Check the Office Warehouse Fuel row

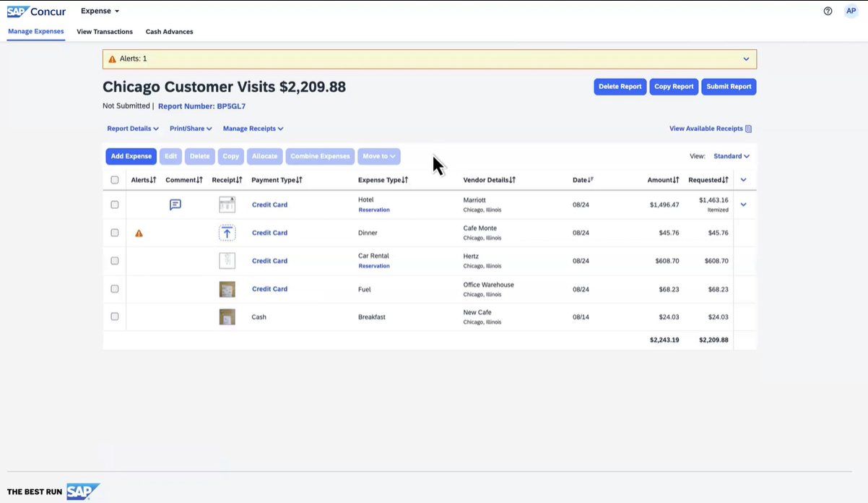(x=114, y=289)
